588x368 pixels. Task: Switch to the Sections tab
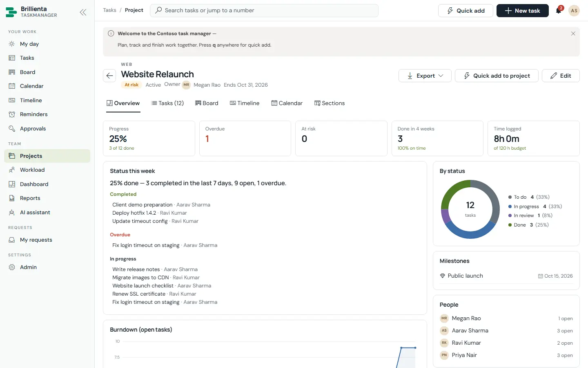[330, 103]
